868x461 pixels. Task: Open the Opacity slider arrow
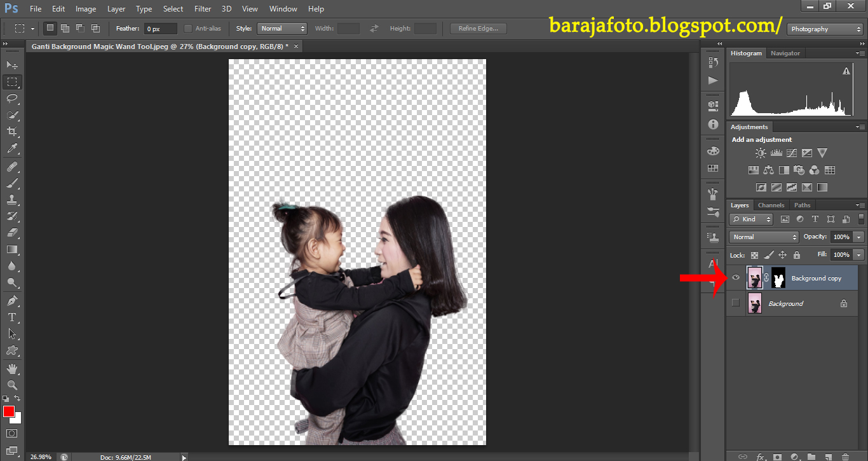859,237
